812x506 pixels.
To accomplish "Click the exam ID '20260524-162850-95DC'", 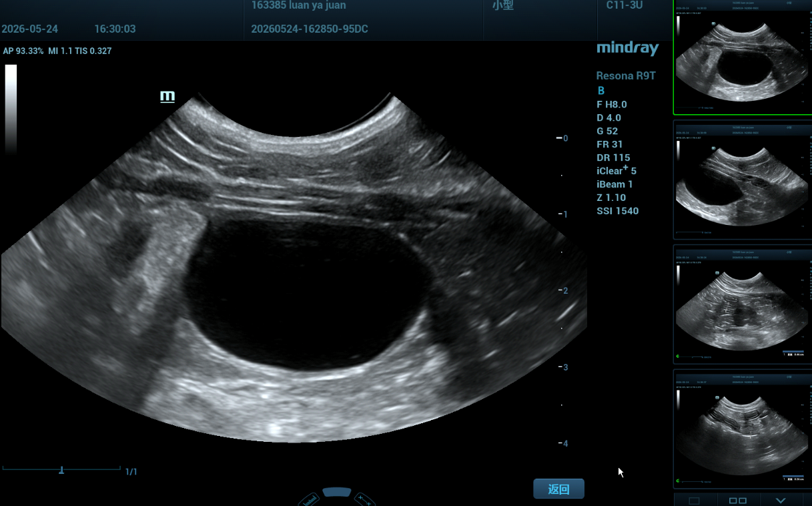I will pyautogui.click(x=310, y=29).
